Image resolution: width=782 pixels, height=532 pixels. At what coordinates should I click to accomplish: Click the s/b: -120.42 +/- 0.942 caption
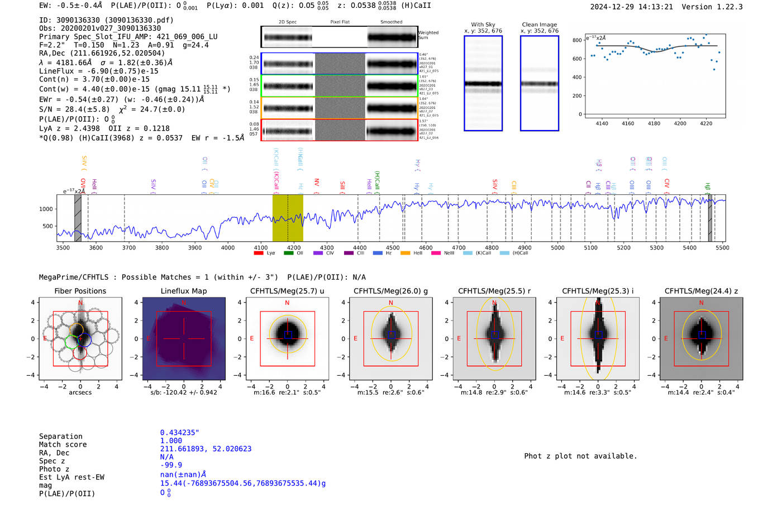[x=184, y=392]
